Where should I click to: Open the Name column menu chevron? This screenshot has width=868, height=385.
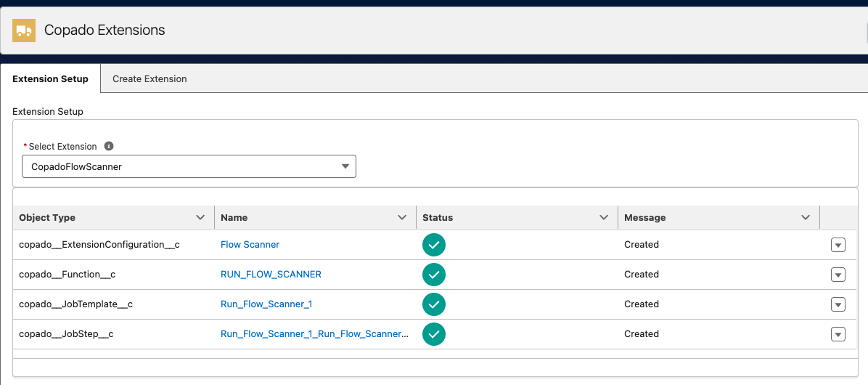(403, 218)
